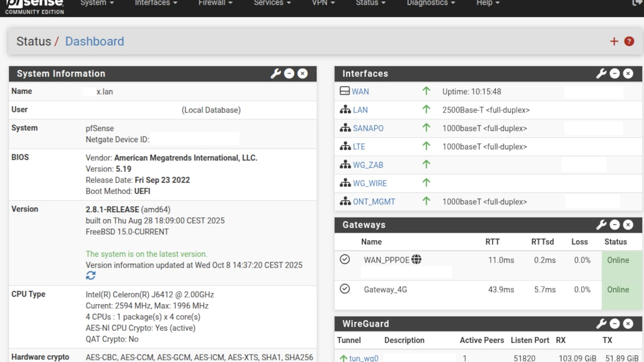
Task: Click the refresh version information icon
Action: click(91, 276)
